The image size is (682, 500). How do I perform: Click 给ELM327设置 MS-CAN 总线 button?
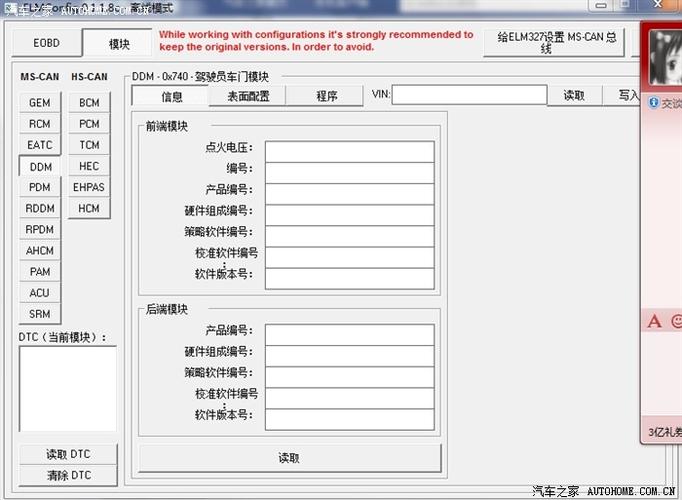[554, 43]
